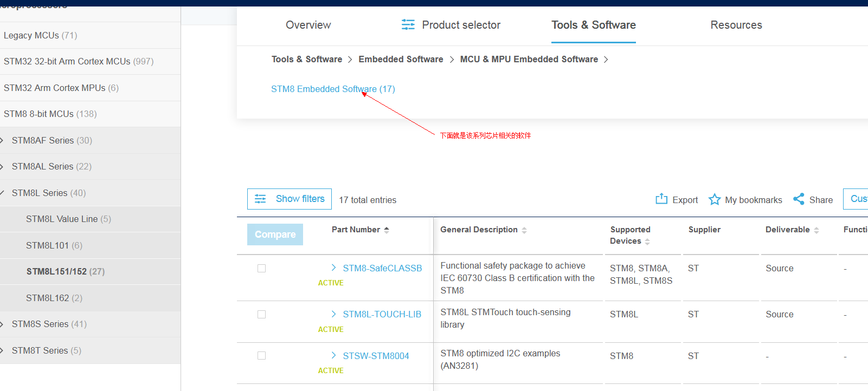Switch to the Resources tab
Image resolution: width=868 pixels, height=391 pixels.
[736, 25]
